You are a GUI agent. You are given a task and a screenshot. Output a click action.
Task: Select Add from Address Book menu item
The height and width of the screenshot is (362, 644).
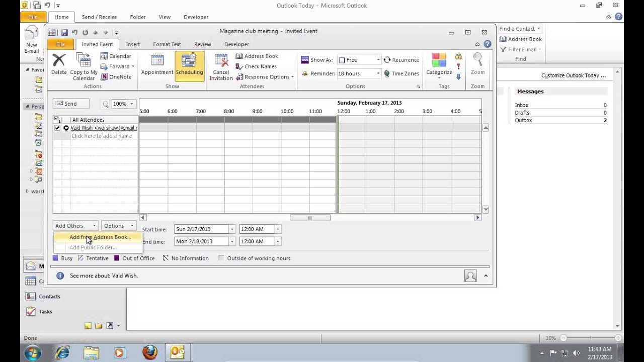click(98, 237)
